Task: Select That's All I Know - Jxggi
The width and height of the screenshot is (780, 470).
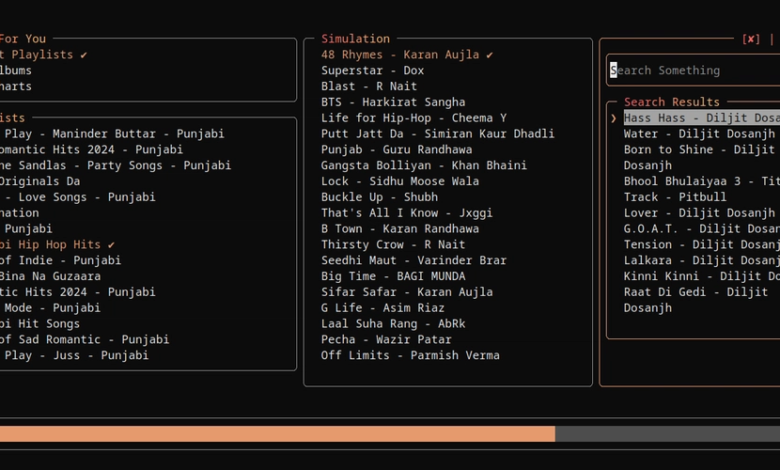Action: tap(406, 213)
